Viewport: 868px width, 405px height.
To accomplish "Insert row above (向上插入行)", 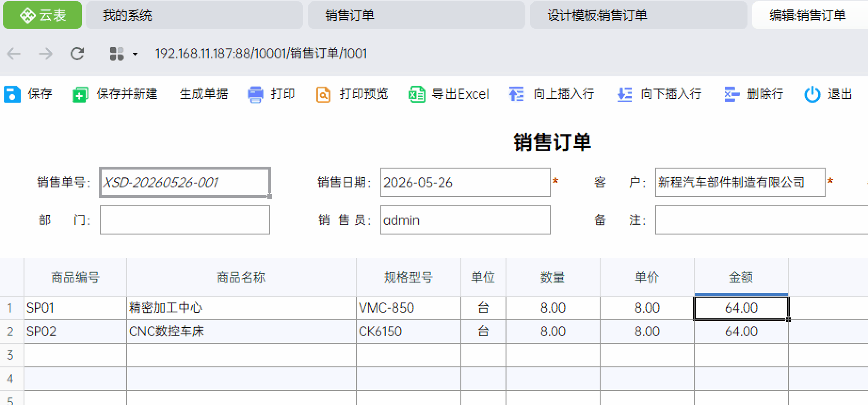I will [x=516, y=94].
